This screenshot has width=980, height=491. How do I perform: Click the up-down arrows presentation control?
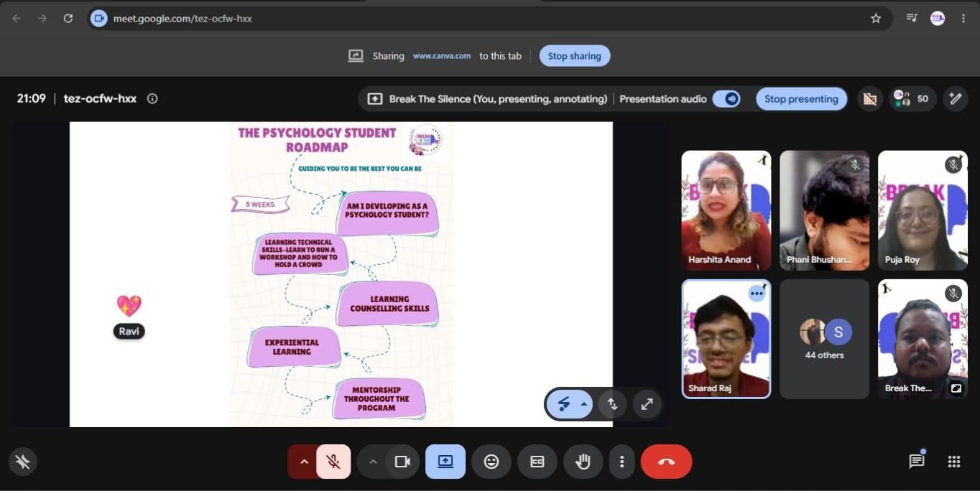tap(612, 404)
